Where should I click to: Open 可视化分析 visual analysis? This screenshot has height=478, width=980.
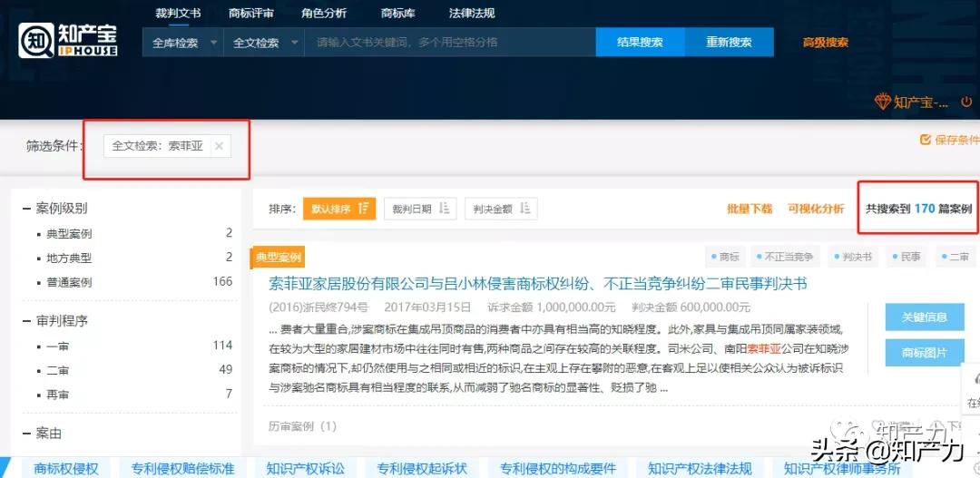pyautogui.click(x=816, y=209)
